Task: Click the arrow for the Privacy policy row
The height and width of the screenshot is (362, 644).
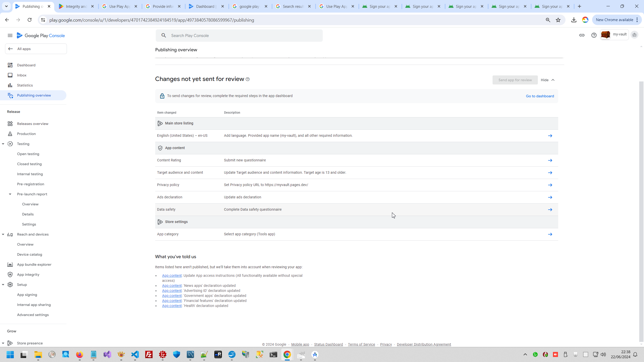Action: click(550, 185)
